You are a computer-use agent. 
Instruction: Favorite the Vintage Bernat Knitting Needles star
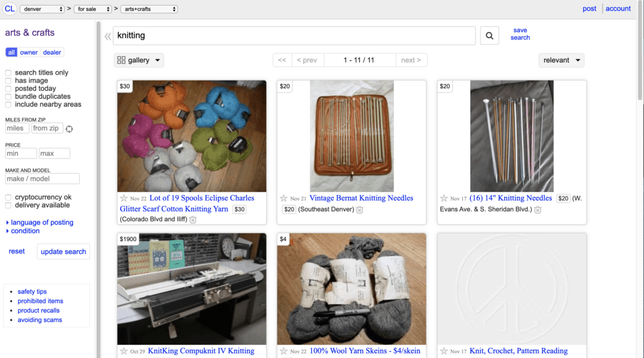(x=284, y=198)
